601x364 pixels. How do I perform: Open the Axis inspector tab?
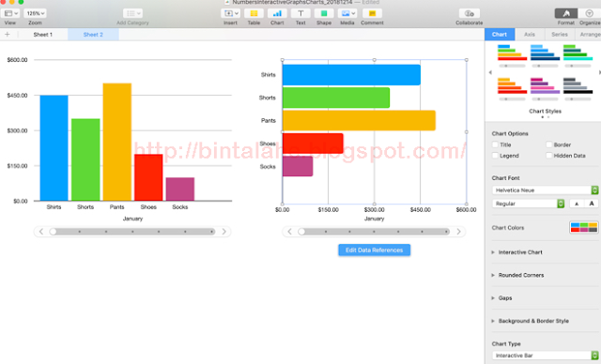pyautogui.click(x=530, y=35)
